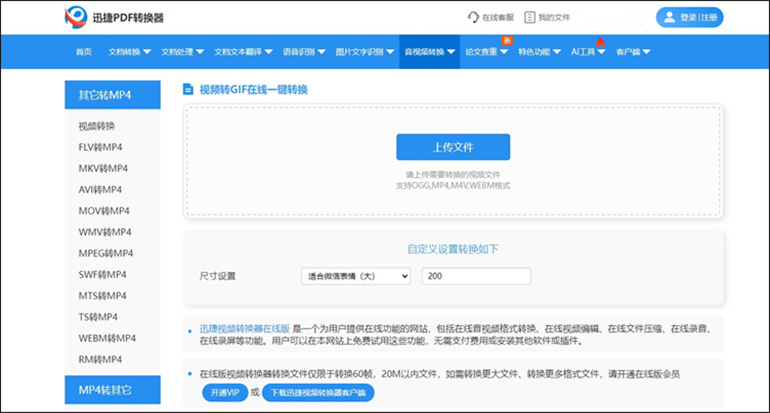Expand the 文档转换 menu
Viewport: 770px width, 413px height.
point(130,52)
